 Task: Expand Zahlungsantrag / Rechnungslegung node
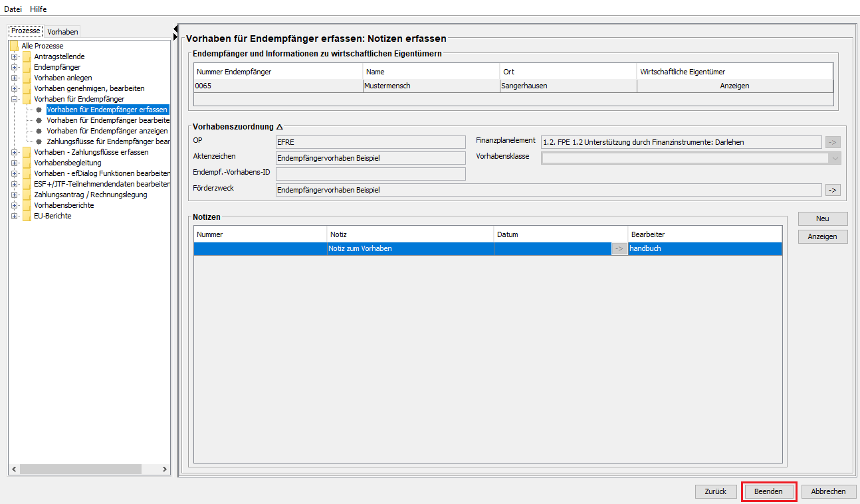14,195
